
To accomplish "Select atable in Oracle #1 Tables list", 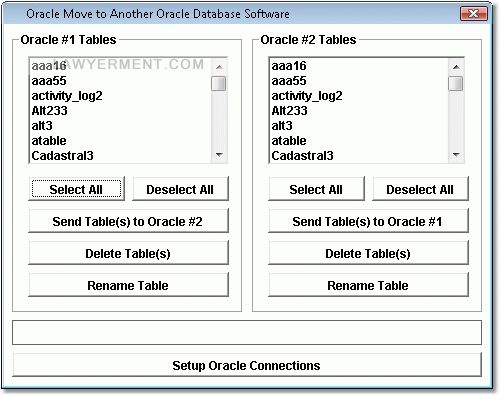I will (x=121, y=141).
